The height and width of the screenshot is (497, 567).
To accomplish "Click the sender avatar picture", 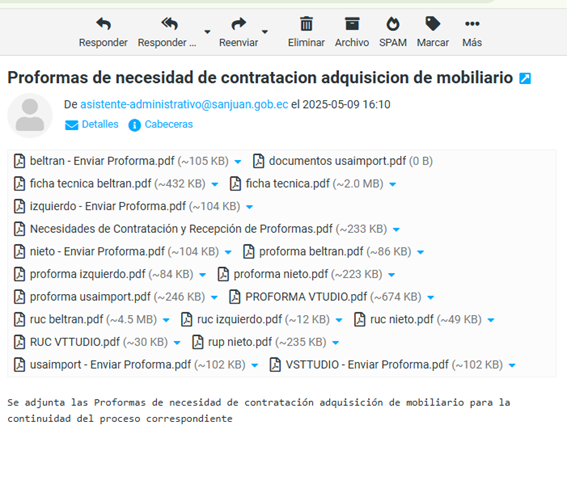I will tap(30, 115).
